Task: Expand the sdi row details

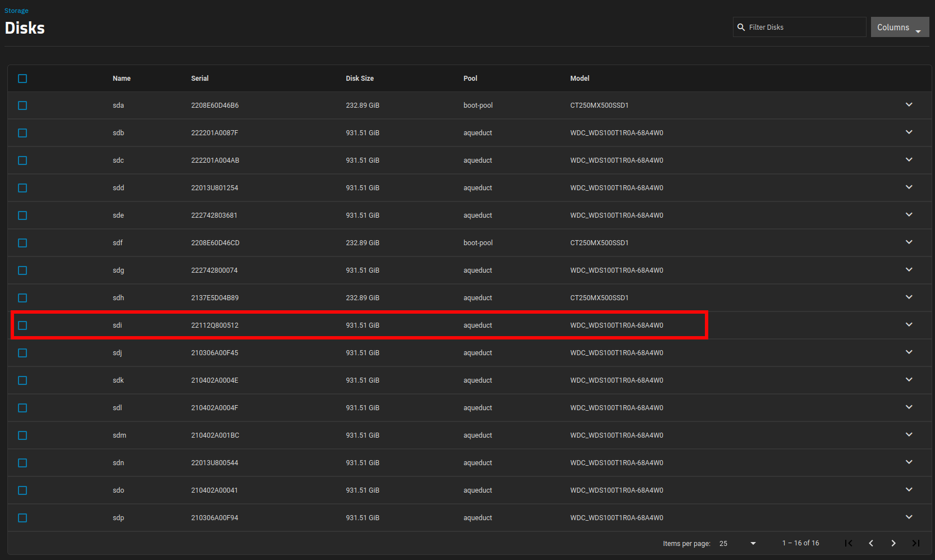Action: [x=909, y=325]
